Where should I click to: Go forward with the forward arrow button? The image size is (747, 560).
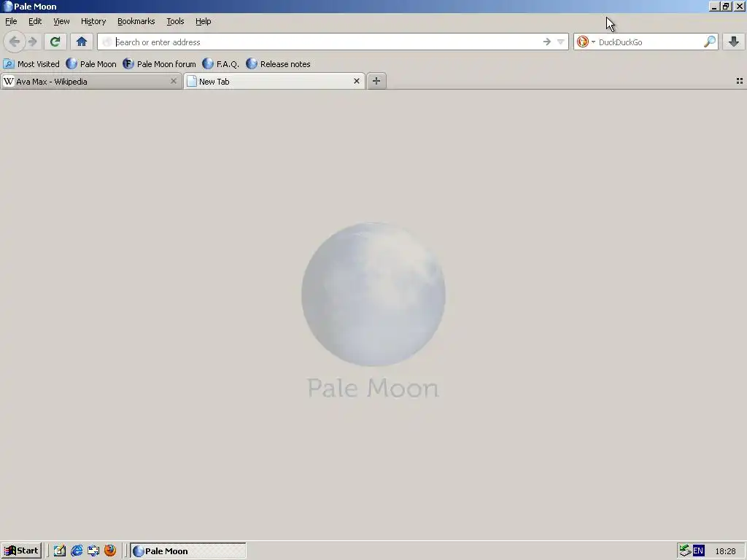pyautogui.click(x=32, y=42)
